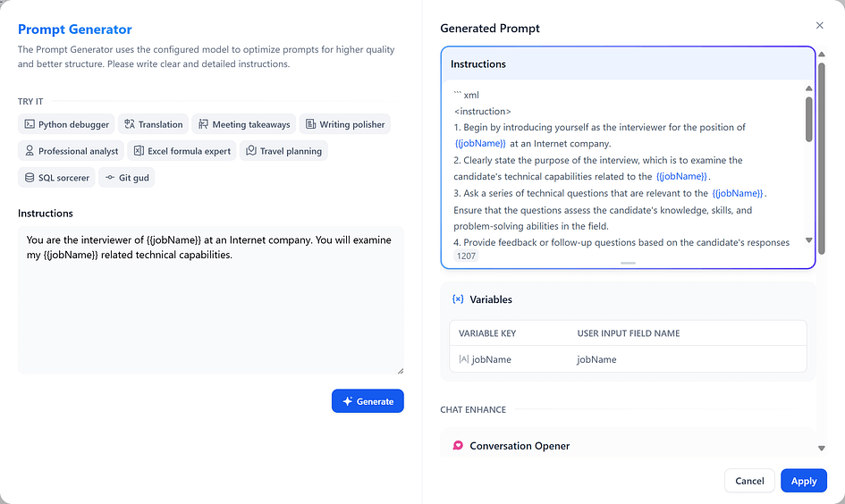Click the Variables curly-brace icon
Image resolution: width=845 pixels, height=504 pixels.
pos(458,298)
